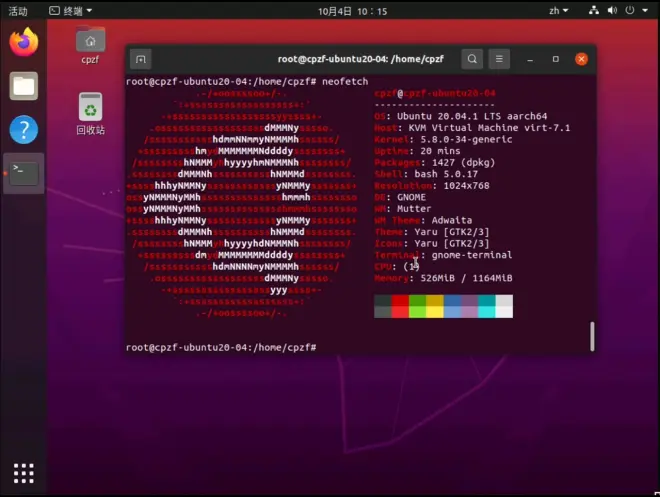Click cpzf@cpzf-ubuntu20-04 neofetch header
The height and width of the screenshot is (497, 660).
click(x=434, y=93)
